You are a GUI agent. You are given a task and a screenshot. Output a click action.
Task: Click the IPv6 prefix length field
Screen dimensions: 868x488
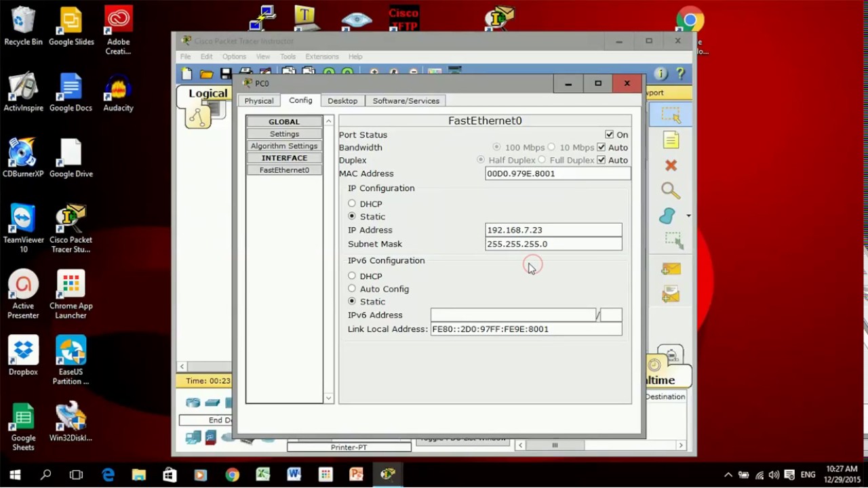pos(611,315)
